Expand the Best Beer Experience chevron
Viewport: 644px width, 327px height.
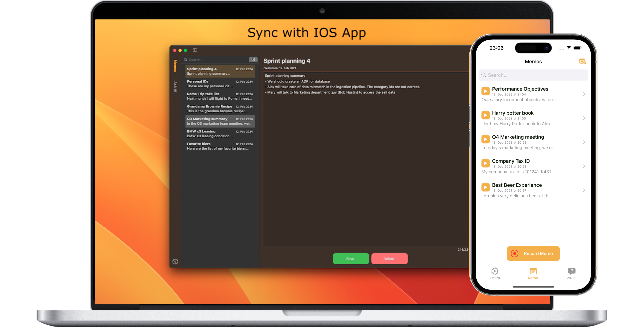coord(584,190)
